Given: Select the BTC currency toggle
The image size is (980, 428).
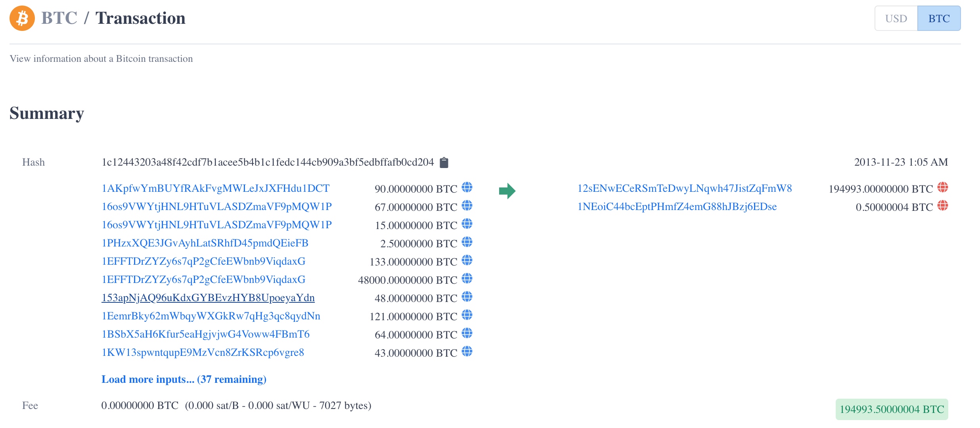Looking at the screenshot, I should [939, 19].
